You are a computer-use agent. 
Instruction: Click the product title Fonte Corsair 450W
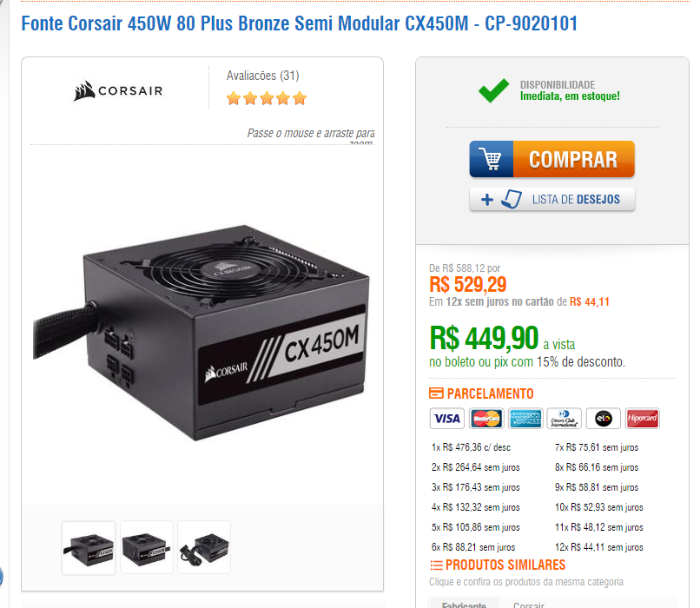click(299, 23)
